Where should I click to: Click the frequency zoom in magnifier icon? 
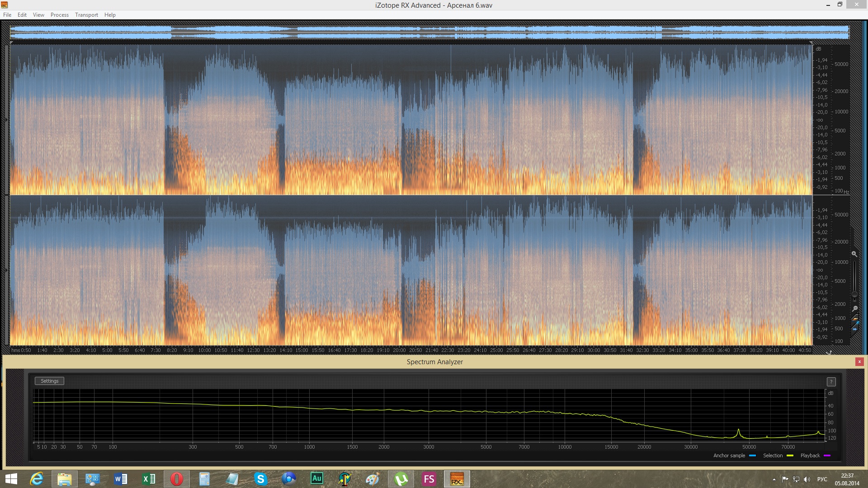click(854, 254)
